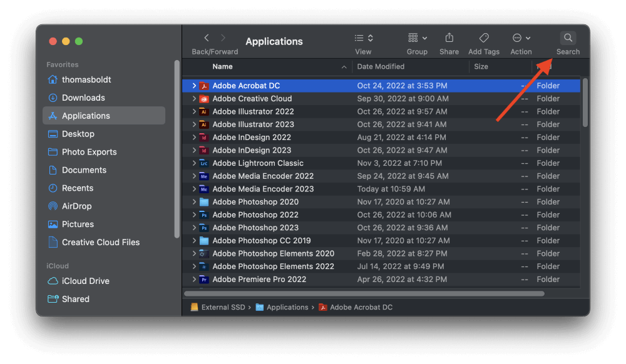
Task: Expand the Adobe Photoshop Elements 2020 folder
Action: click(x=194, y=253)
